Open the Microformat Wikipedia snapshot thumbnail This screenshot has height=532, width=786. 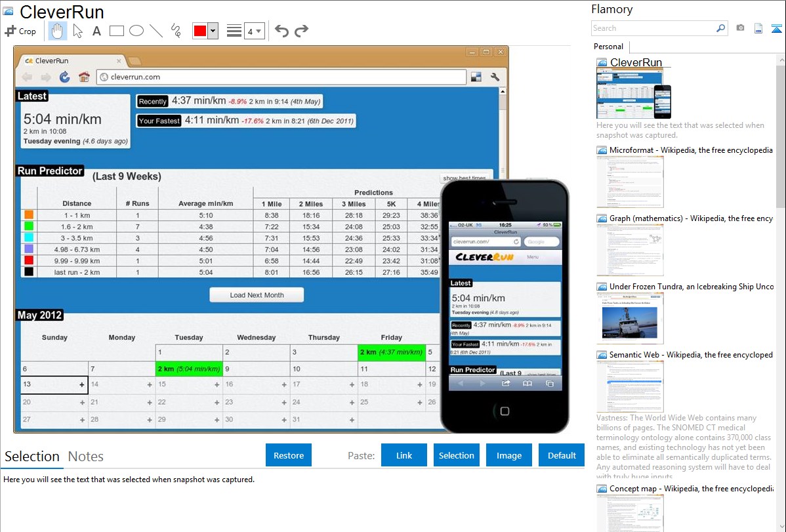[x=630, y=182]
